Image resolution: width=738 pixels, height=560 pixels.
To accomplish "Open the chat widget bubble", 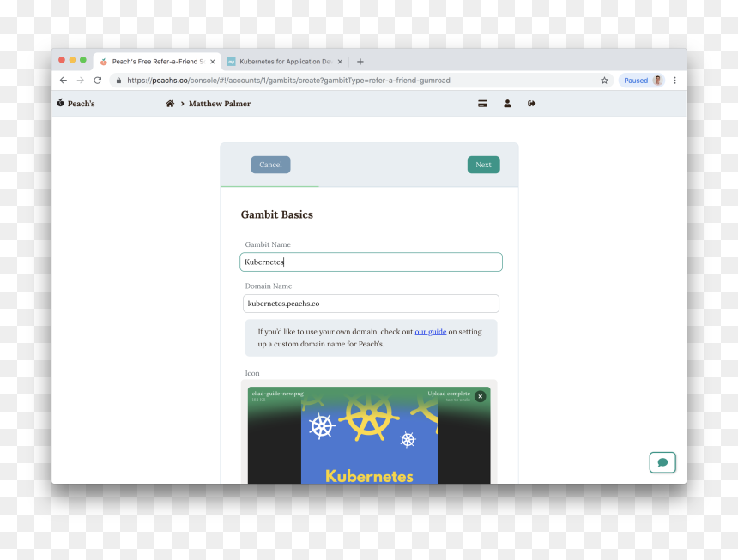I will point(662,462).
